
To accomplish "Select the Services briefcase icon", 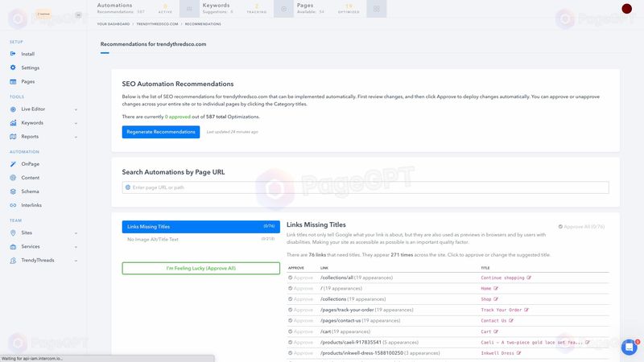I will pos(13,247).
